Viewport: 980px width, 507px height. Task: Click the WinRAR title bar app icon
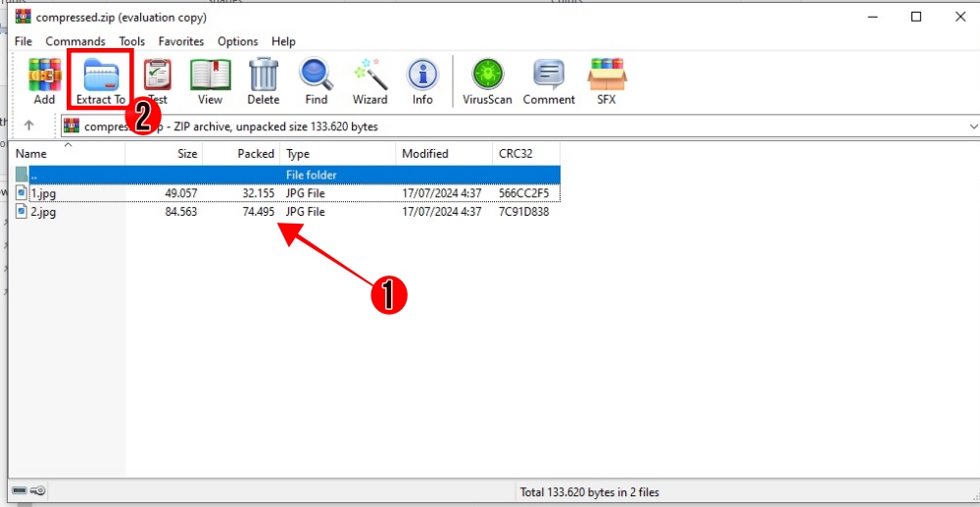click(x=24, y=17)
